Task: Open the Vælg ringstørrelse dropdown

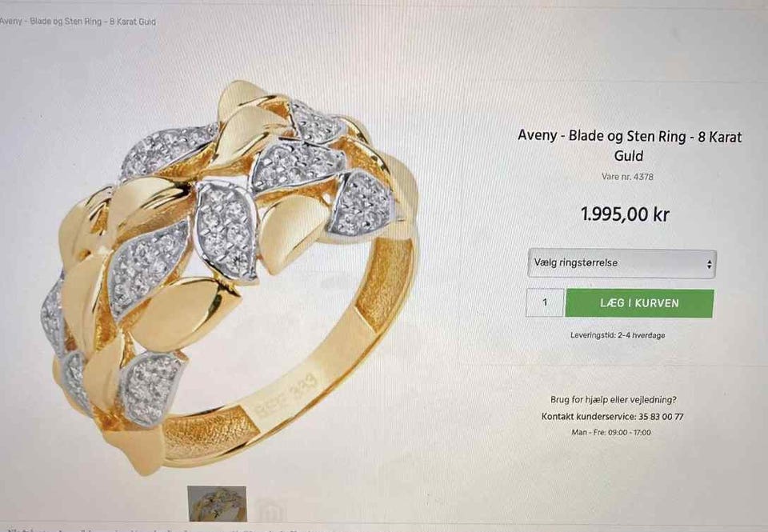Action: point(622,263)
